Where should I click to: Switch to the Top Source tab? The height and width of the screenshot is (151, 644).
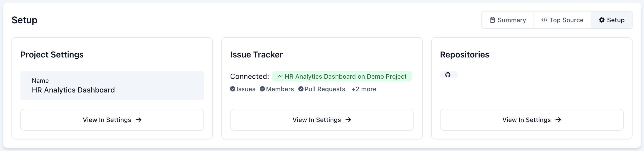point(562,20)
